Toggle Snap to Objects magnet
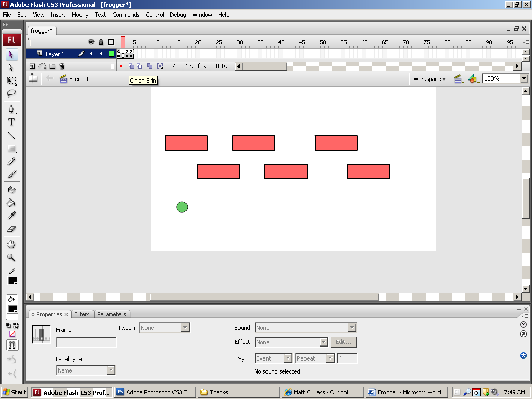532x399 pixels. pyautogui.click(x=12, y=345)
